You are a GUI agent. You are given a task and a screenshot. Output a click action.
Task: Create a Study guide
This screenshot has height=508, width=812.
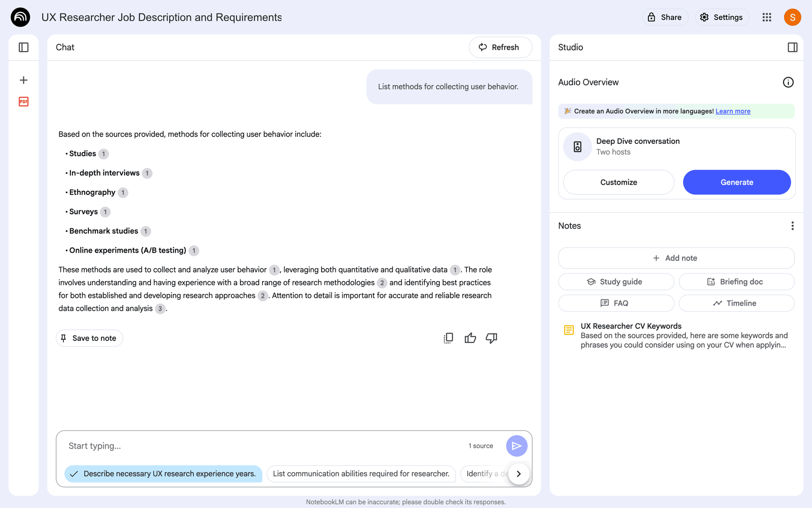(616, 282)
